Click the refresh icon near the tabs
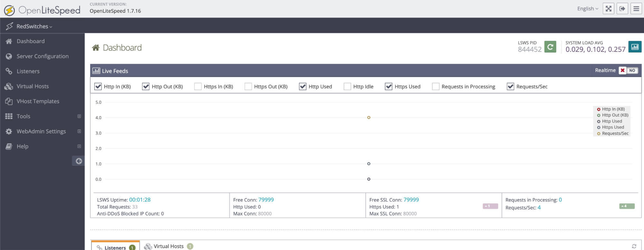Image resolution: width=644 pixels, height=250 pixels. pyautogui.click(x=634, y=246)
